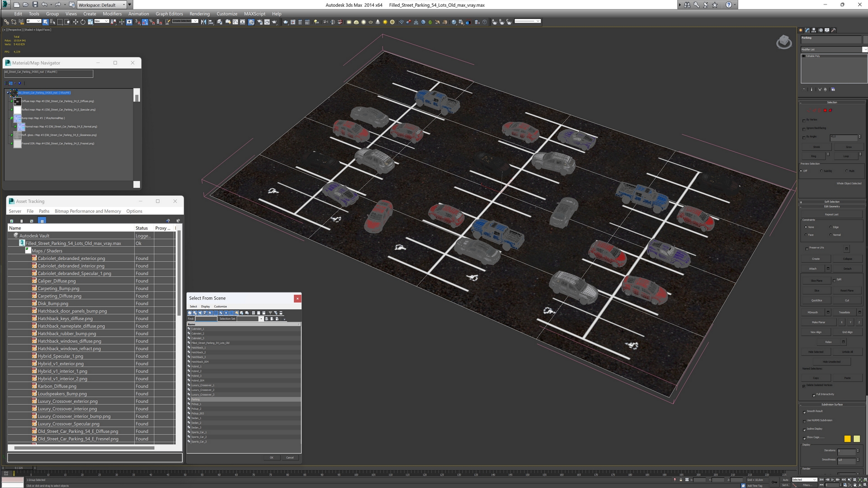Click the Open File folder icon
The width and height of the screenshot is (868, 488).
click(26, 5)
